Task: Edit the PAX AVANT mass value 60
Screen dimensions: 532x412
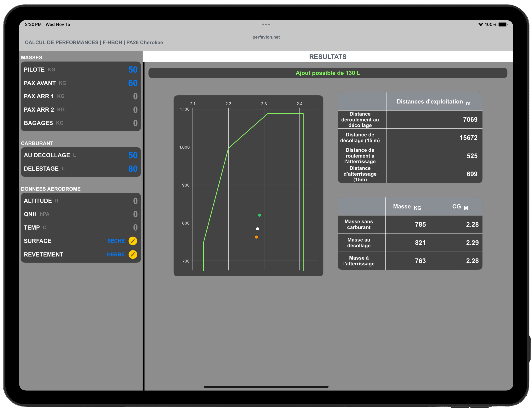Action: (133, 83)
